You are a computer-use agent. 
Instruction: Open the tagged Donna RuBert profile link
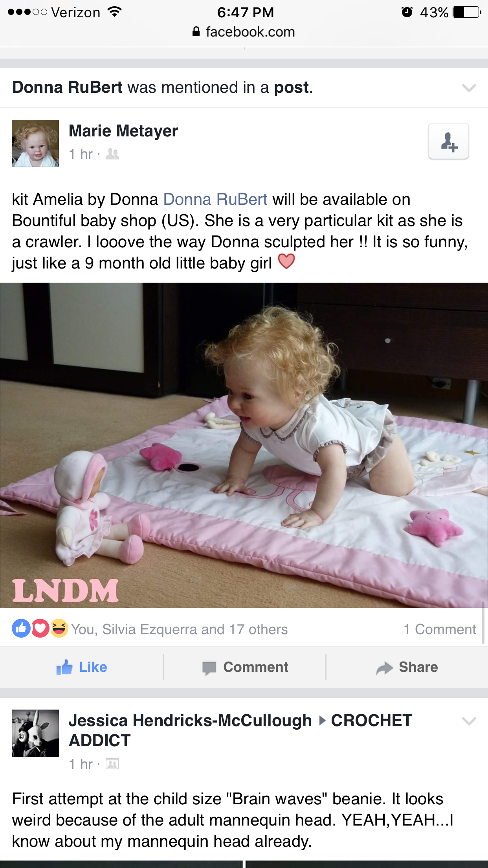[x=215, y=199]
